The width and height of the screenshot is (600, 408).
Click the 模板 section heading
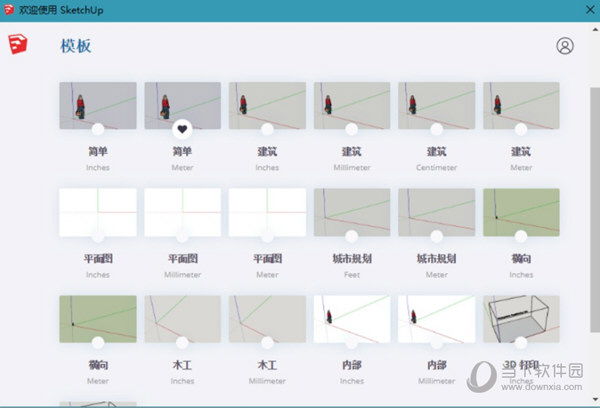pos(76,46)
